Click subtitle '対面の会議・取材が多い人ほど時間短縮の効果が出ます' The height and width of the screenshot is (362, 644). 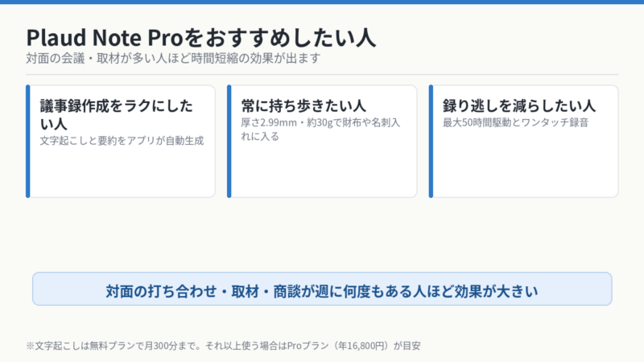pyautogui.click(x=173, y=58)
